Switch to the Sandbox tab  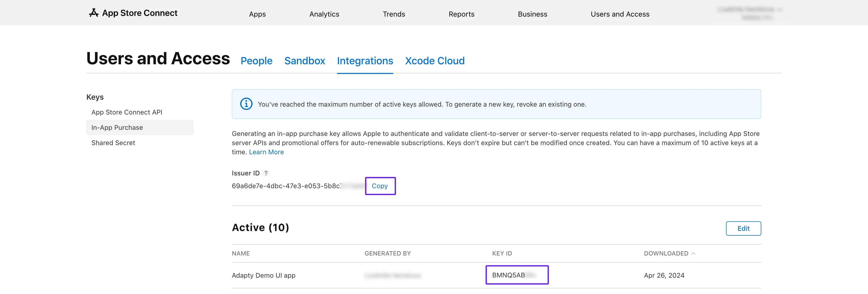pos(304,61)
